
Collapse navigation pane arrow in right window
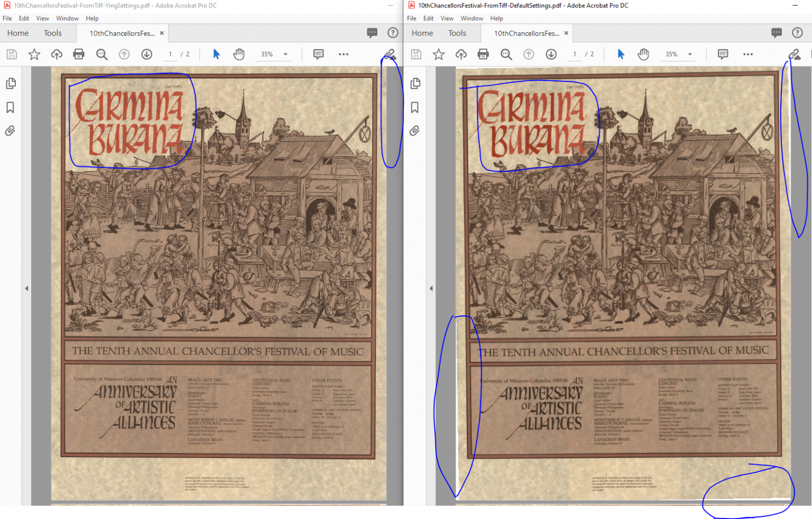431,288
